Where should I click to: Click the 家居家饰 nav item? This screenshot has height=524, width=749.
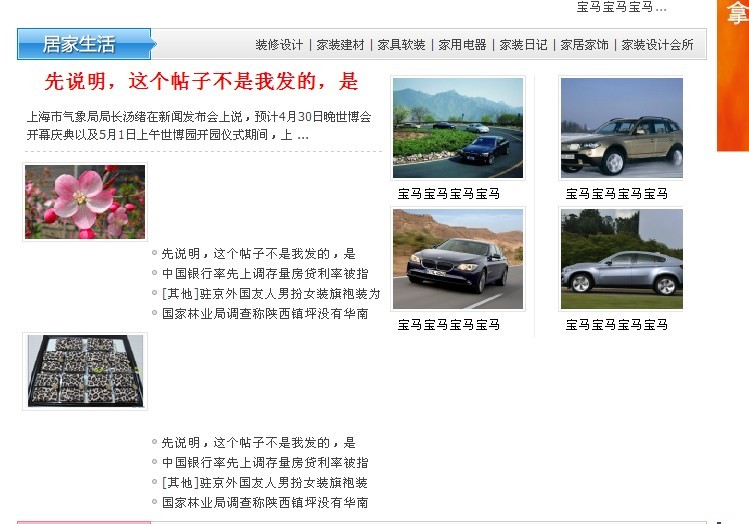(x=584, y=45)
